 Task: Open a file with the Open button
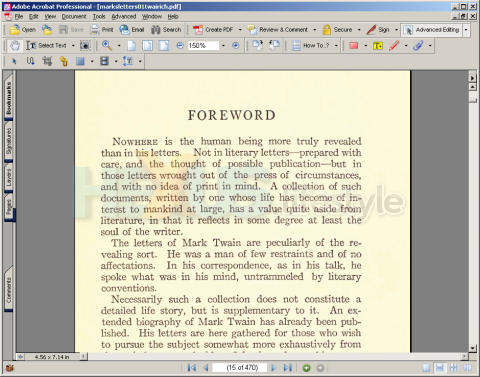coord(22,30)
